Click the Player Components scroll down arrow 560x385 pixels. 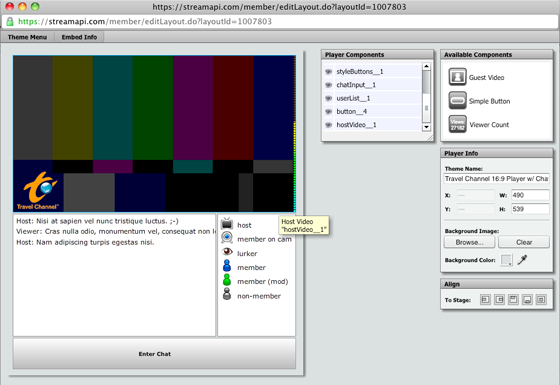(426, 127)
